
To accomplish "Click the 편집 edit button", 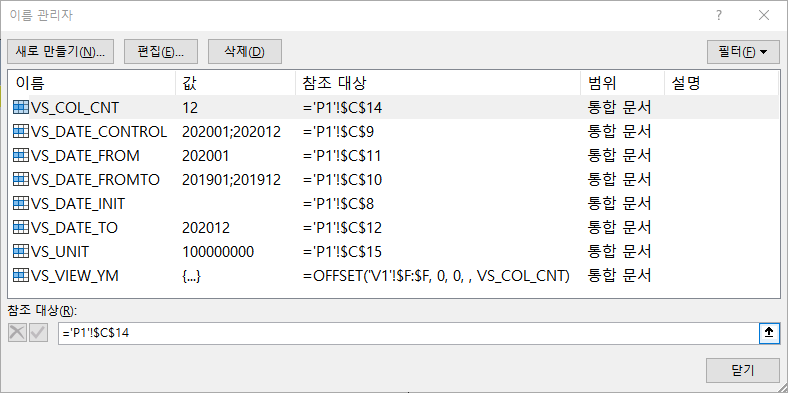I will (161, 52).
